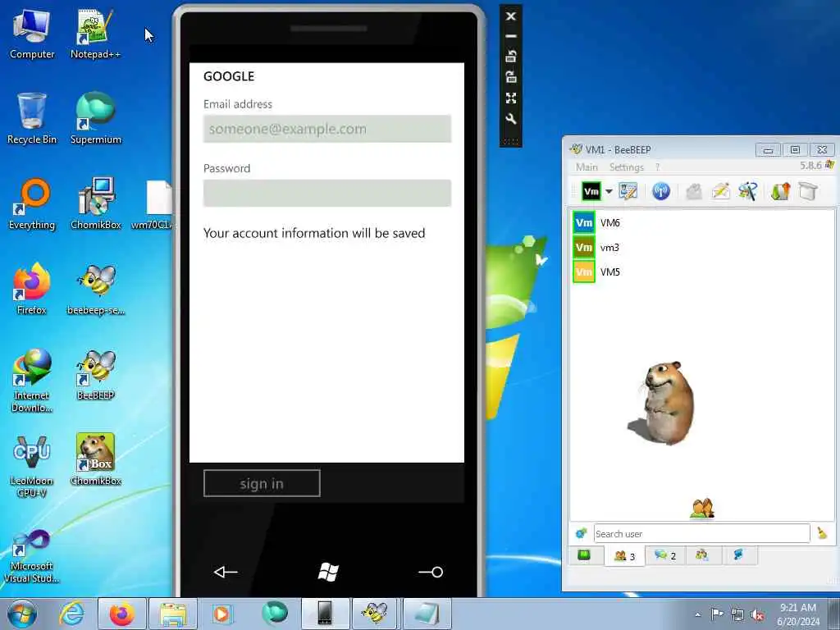This screenshot has width=840, height=630.
Task: Open the ? help menu in BeeBEEP
Action: pyautogui.click(x=657, y=167)
